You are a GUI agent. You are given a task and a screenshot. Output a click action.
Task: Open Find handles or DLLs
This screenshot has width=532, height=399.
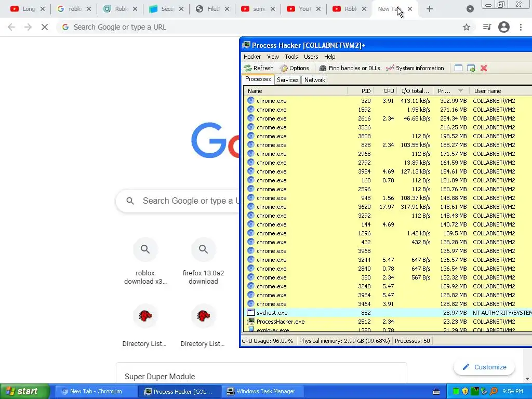(x=350, y=68)
